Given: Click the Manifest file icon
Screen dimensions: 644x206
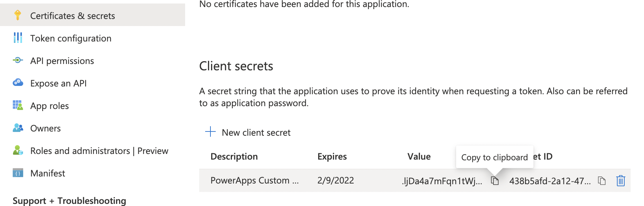Looking at the screenshot, I should click(x=18, y=173).
